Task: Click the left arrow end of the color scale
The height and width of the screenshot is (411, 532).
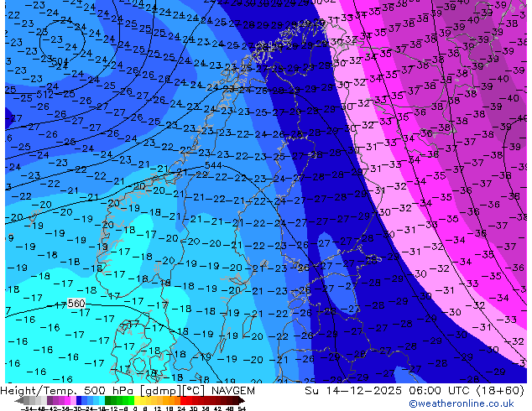Action: click(x=19, y=400)
